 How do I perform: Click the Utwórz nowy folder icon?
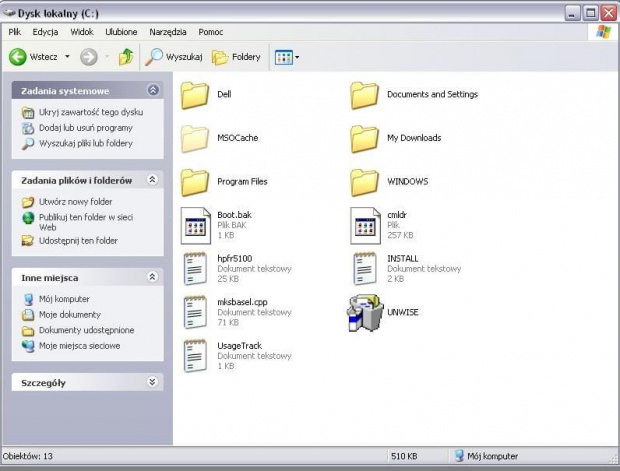[28, 202]
